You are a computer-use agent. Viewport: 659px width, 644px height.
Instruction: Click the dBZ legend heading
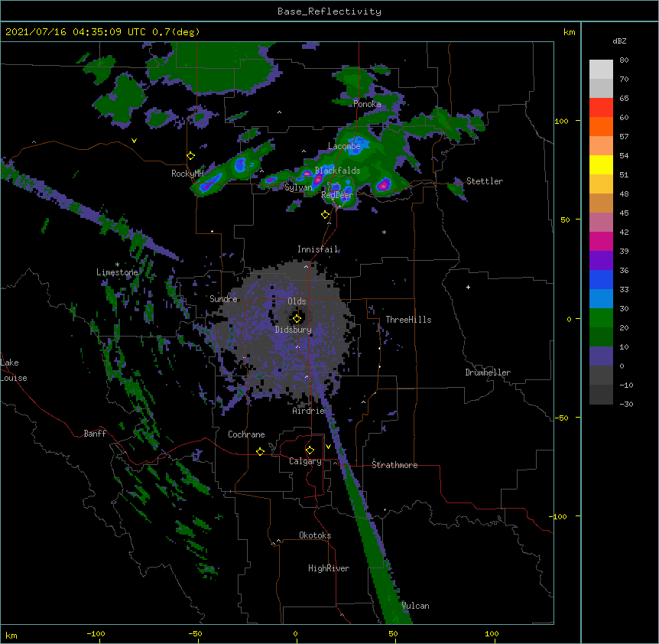(x=619, y=41)
